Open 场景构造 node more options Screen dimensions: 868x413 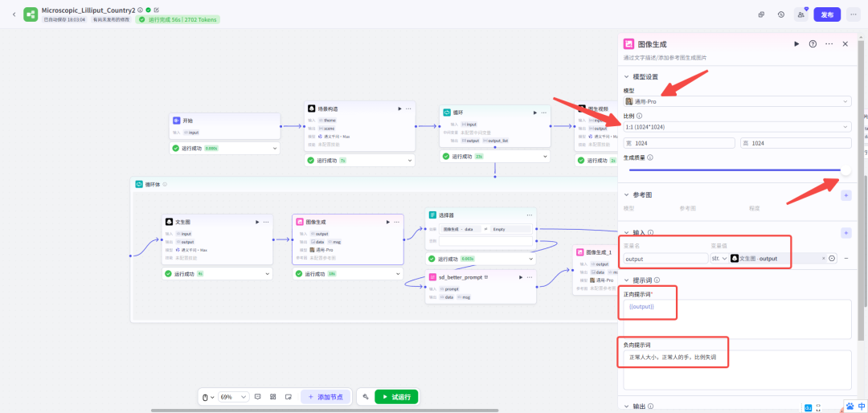[x=408, y=109]
